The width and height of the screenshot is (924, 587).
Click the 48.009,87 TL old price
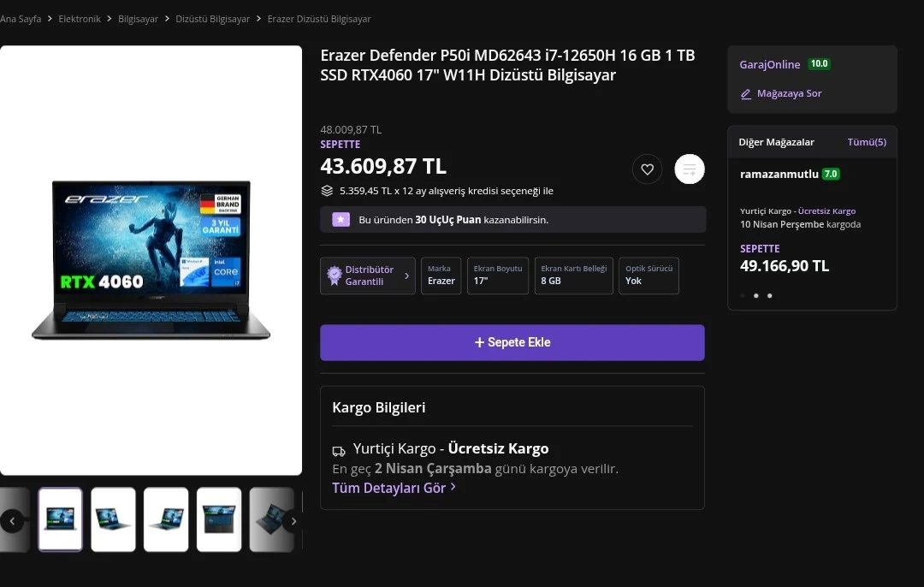351,130
